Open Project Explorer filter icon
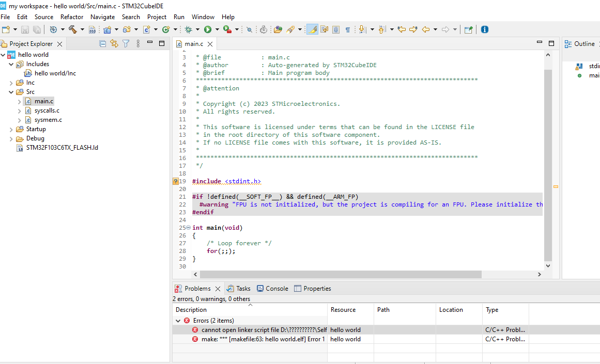 [126, 44]
